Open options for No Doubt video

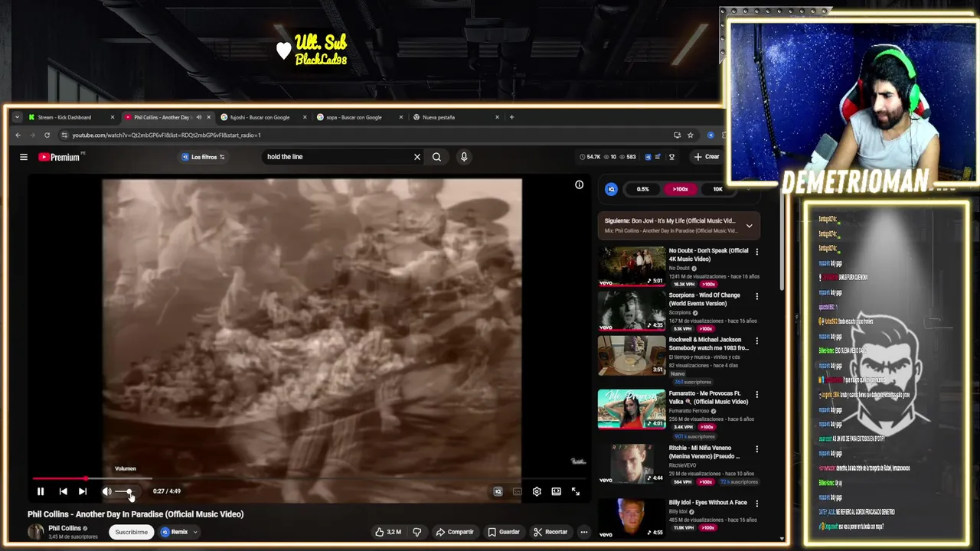(x=756, y=252)
